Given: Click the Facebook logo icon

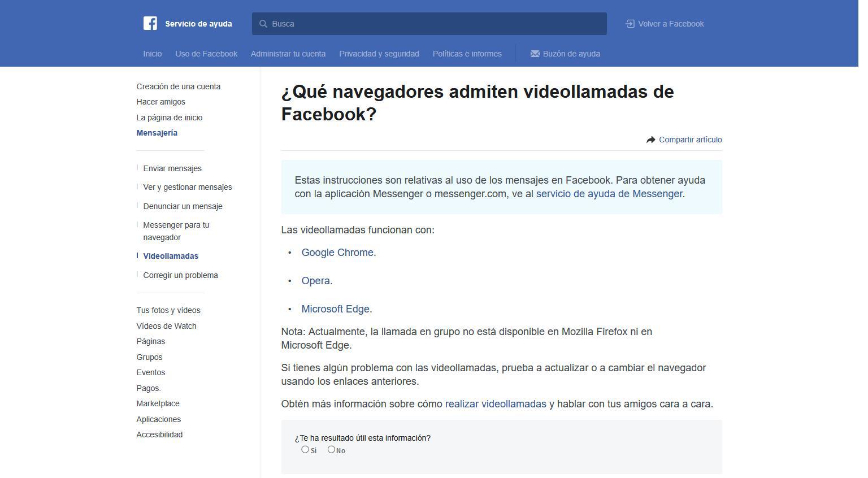Looking at the screenshot, I should [x=150, y=23].
